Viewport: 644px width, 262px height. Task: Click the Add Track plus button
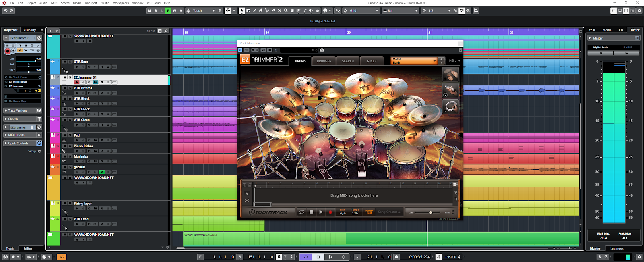pos(50,31)
